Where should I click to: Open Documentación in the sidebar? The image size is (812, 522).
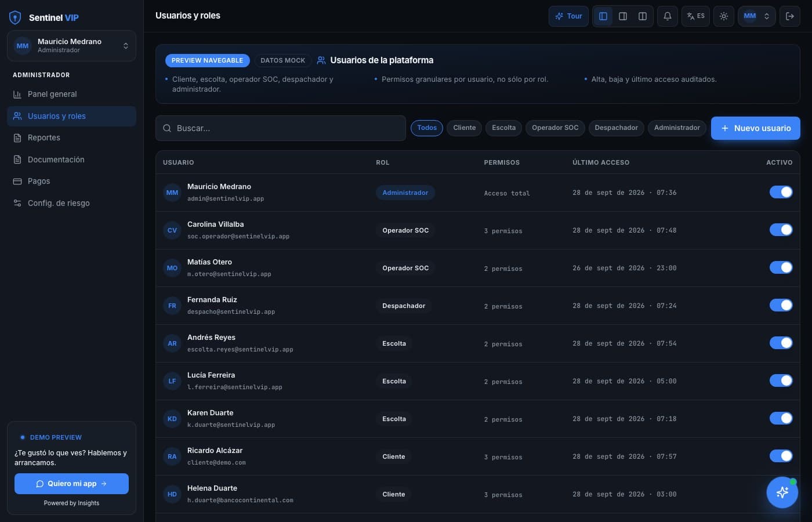click(x=71, y=159)
